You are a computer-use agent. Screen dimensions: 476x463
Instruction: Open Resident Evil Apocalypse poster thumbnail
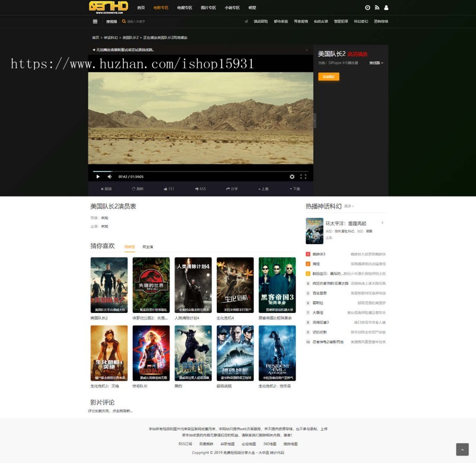point(277,353)
